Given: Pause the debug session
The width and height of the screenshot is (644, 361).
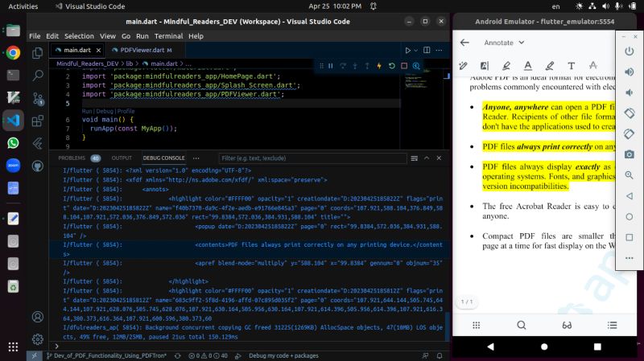Looking at the screenshot, I should coord(331,66).
